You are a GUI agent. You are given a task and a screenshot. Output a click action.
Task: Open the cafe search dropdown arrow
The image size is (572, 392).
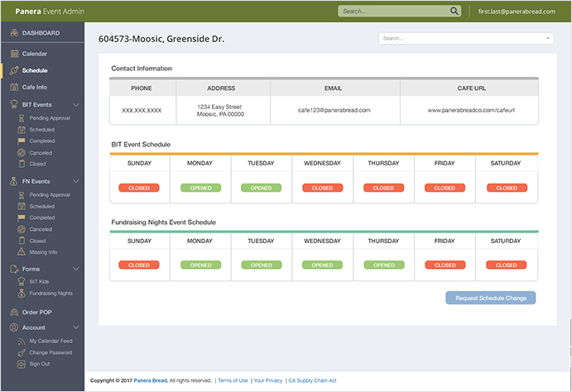pyautogui.click(x=547, y=38)
